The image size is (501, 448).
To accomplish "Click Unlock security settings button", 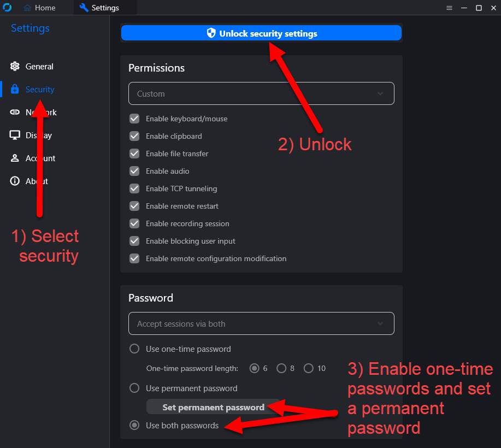I will click(x=261, y=33).
